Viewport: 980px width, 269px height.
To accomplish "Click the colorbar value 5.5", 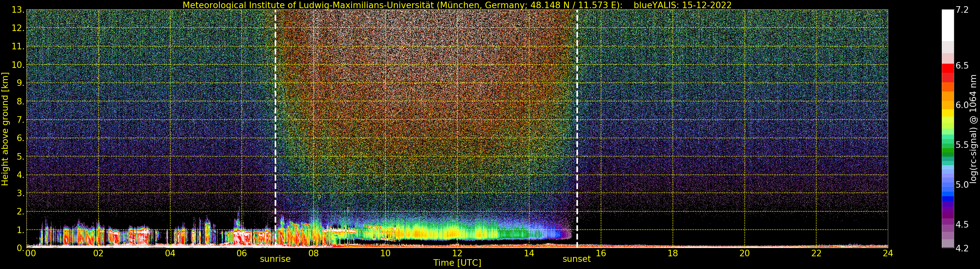I will click(x=962, y=145).
